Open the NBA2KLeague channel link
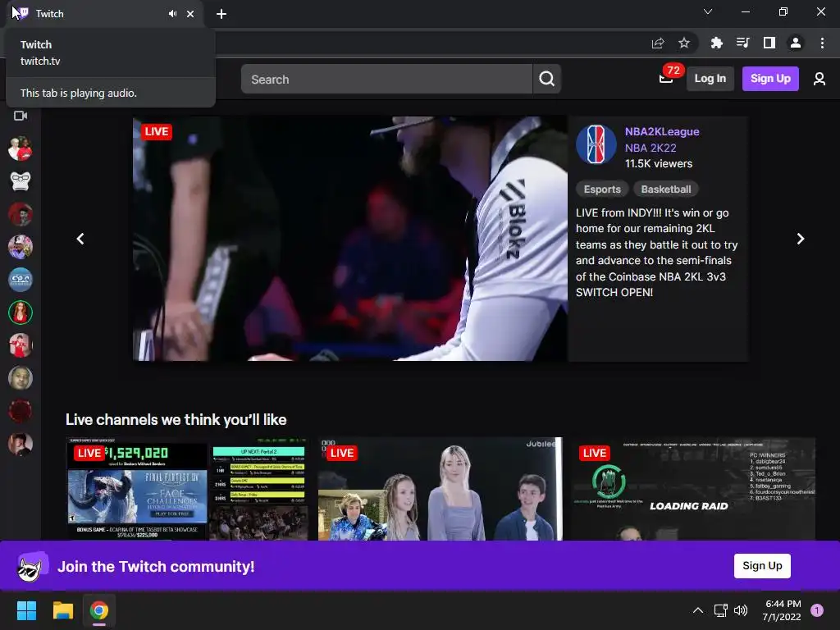This screenshot has height=630, width=840. click(662, 131)
